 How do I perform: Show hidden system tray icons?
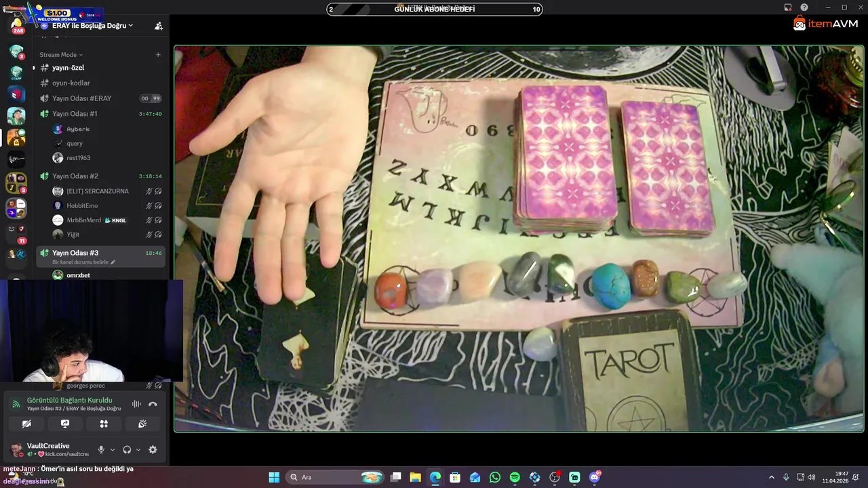771,477
